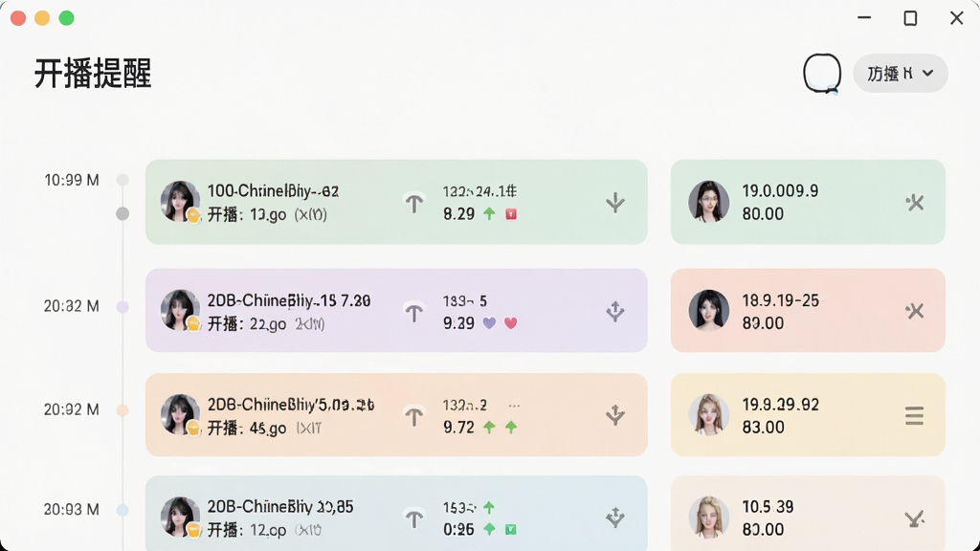Click the ellipsis dots next to 132 value
980x551 pixels.
pyautogui.click(x=514, y=406)
